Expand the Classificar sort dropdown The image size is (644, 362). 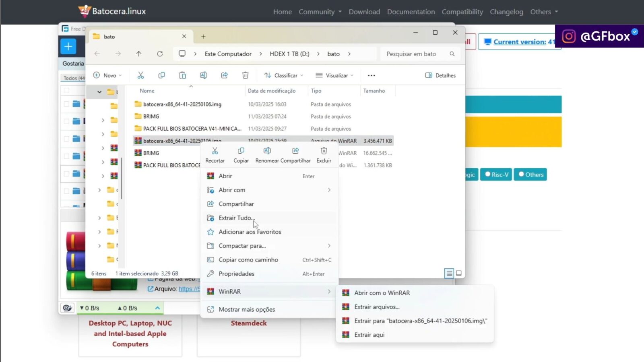(284, 76)
